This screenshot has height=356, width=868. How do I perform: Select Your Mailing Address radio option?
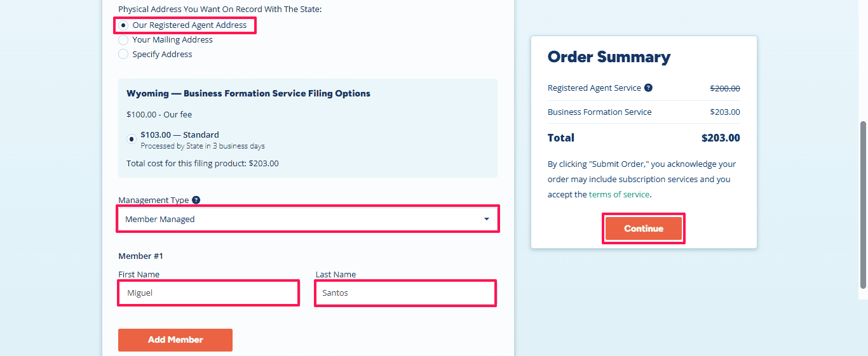pyautogui.click(x=123, y=40)
